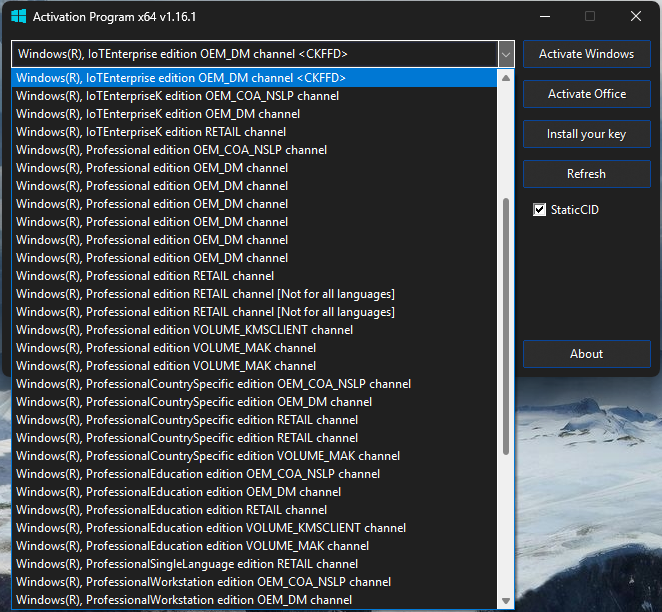Image resolution: width=662 pixels, height=612 pixels.
Task: Click the Activate Windows button
Action: tap(586, 54)
